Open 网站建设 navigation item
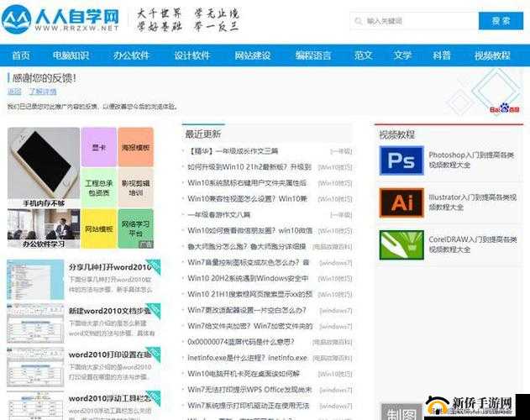Viewport: 530px width, 420px height. click(253, 55)
